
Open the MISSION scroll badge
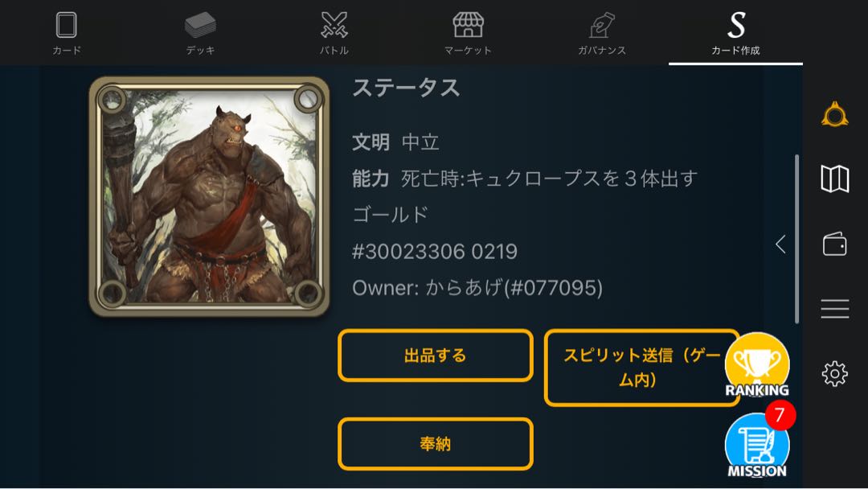757,446
